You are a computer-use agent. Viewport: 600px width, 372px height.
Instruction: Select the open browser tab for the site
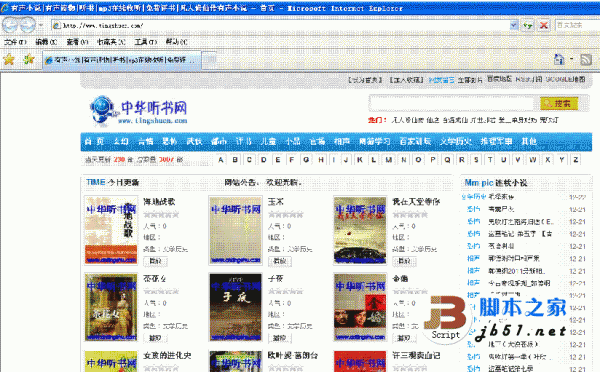(x=122, y=60)
